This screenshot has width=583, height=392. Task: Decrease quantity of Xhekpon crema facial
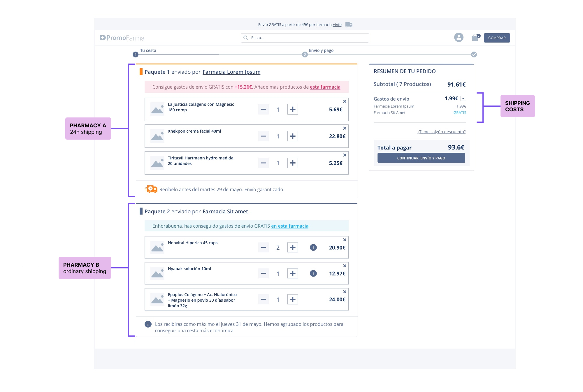(264, 136)
